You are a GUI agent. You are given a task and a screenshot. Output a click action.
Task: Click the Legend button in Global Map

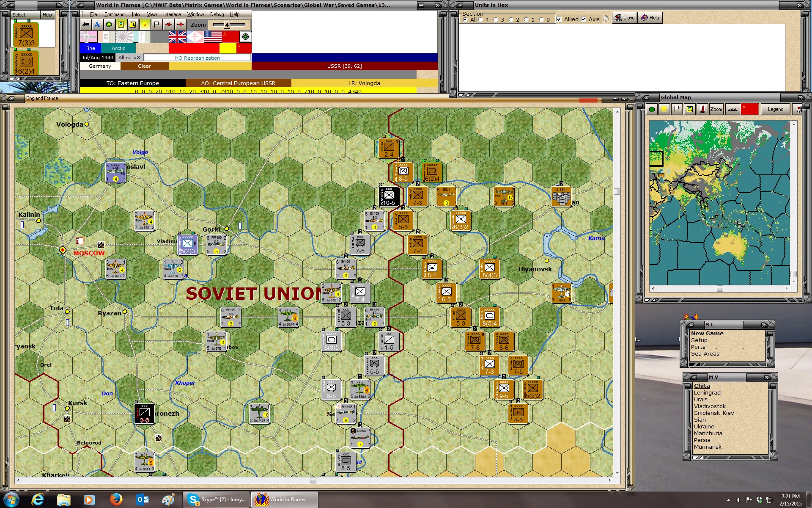776,109
